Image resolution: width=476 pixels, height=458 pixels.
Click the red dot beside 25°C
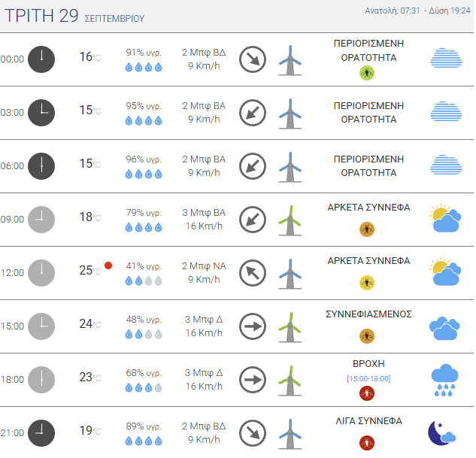[x=108, y=265]
